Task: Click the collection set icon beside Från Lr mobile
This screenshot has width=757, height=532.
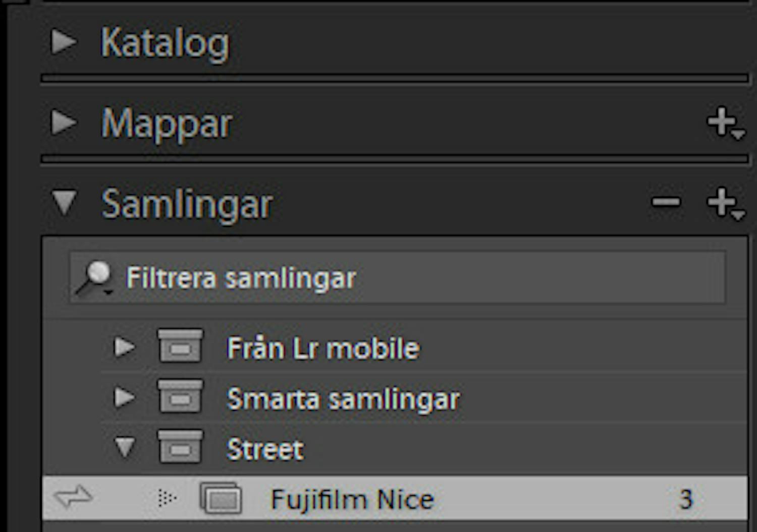Action: [180, 347]
